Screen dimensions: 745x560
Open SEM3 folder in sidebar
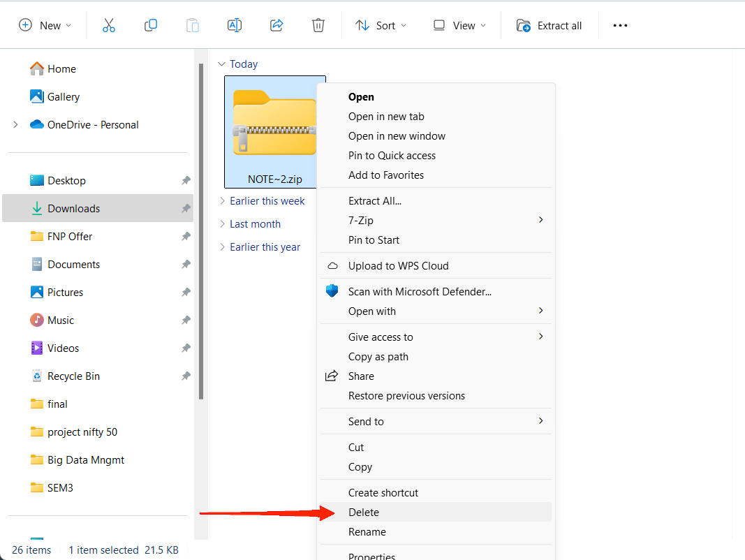point(51,488)
